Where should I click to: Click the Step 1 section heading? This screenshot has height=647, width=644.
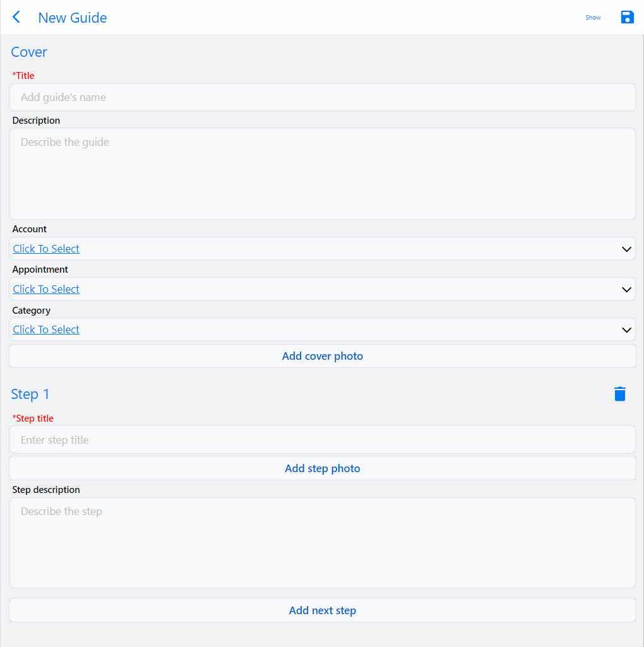point(30,394)
